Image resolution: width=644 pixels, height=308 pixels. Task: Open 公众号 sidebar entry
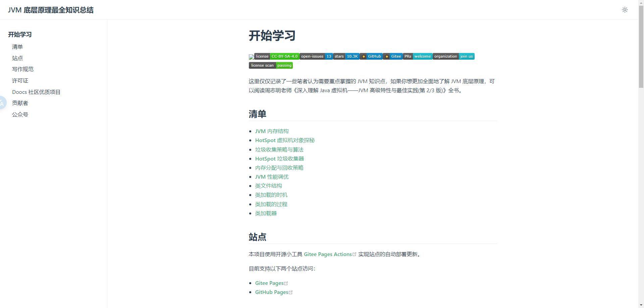pos(20,115)
